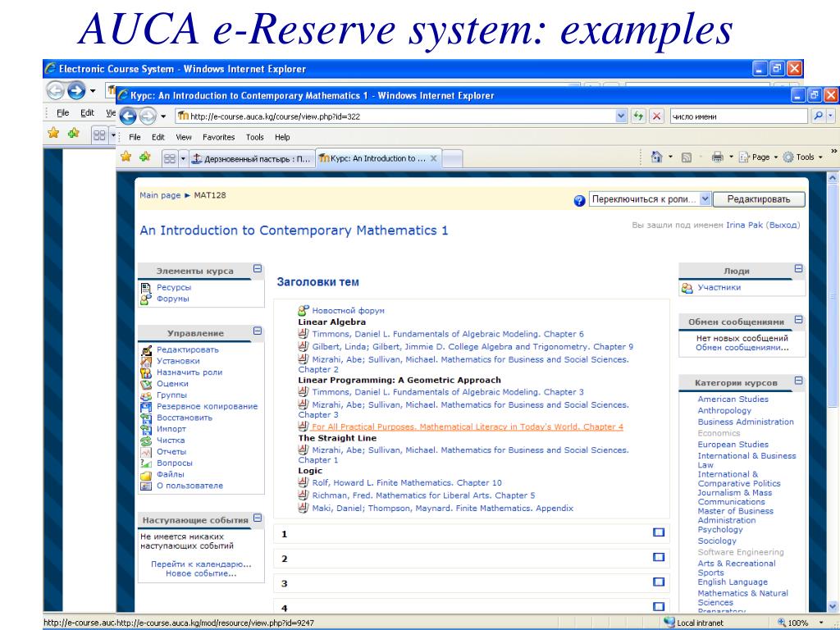Open recent pages dropdown next to Forward arrow
This screenshot has height=630, width=840.
tap(163, 116)
